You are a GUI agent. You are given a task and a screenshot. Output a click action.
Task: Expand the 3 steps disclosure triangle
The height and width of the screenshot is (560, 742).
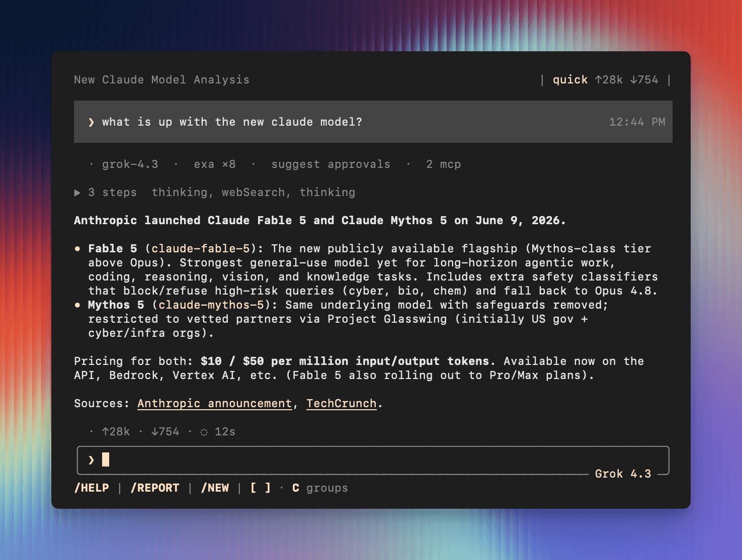pos(77,193)
